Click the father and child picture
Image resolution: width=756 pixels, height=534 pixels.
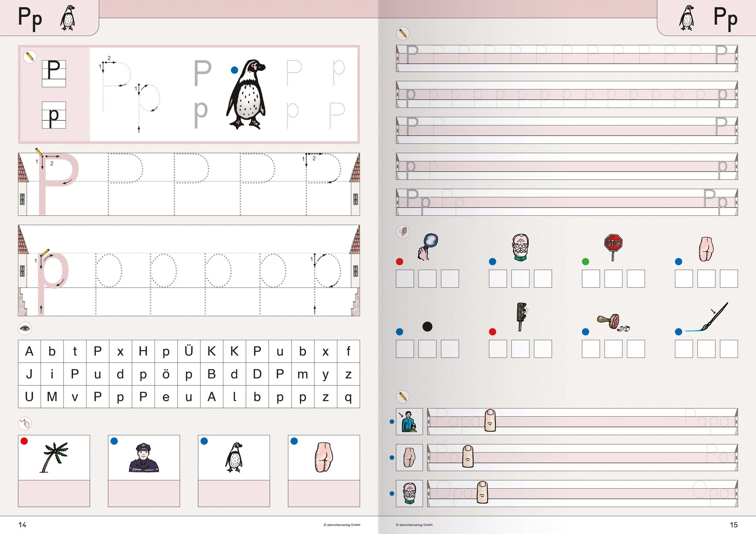409,421
